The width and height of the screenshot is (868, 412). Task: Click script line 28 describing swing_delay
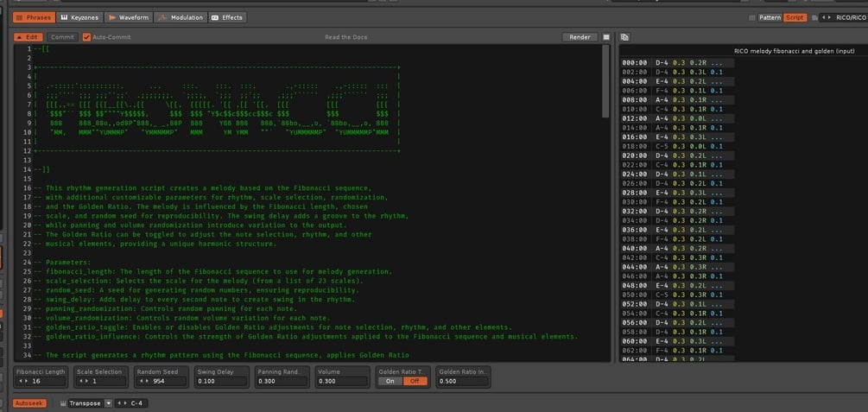[x=194, y=300]
